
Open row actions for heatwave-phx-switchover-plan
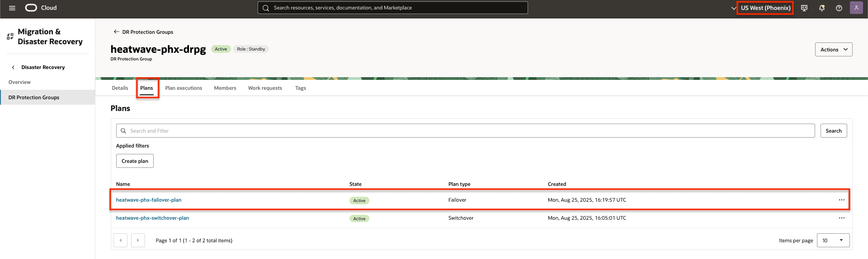click(841, 218)
